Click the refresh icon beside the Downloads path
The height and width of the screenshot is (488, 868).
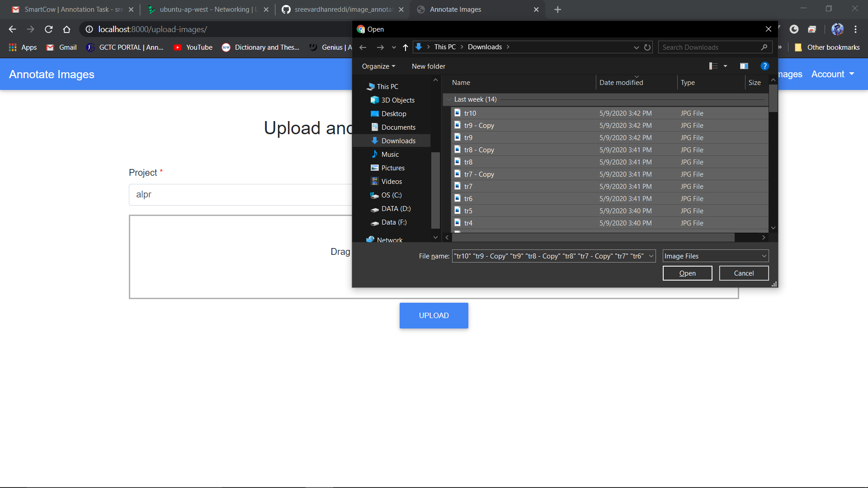[647, 47]
